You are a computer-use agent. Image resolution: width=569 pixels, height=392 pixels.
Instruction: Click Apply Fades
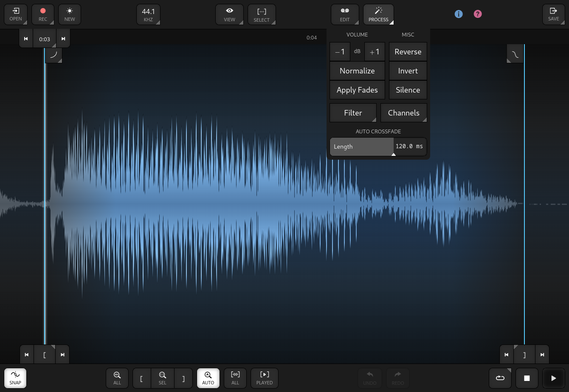point(357,90)
